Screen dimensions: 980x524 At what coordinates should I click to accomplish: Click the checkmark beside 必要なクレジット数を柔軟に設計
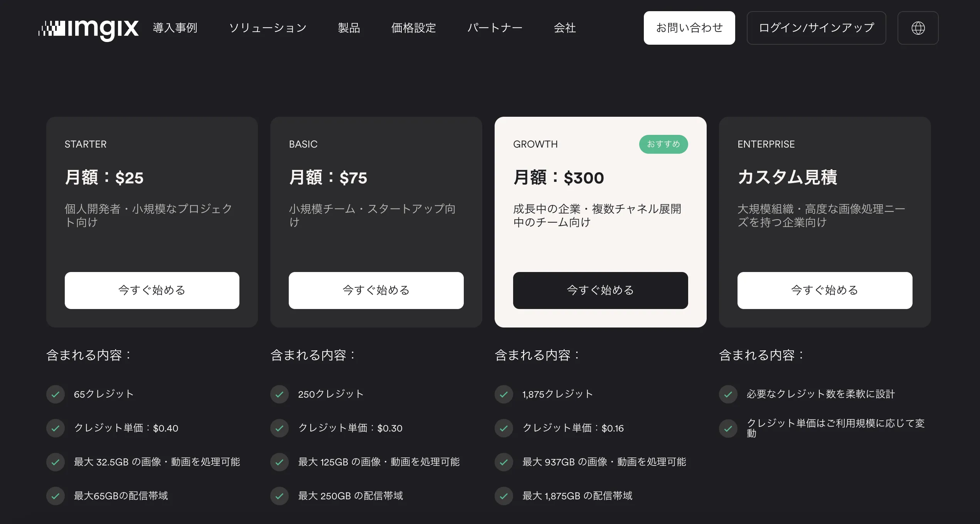[728, 394]
